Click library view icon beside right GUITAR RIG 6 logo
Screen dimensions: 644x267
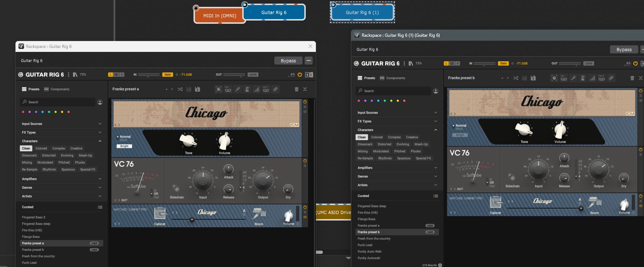click(x=411, y=63)
